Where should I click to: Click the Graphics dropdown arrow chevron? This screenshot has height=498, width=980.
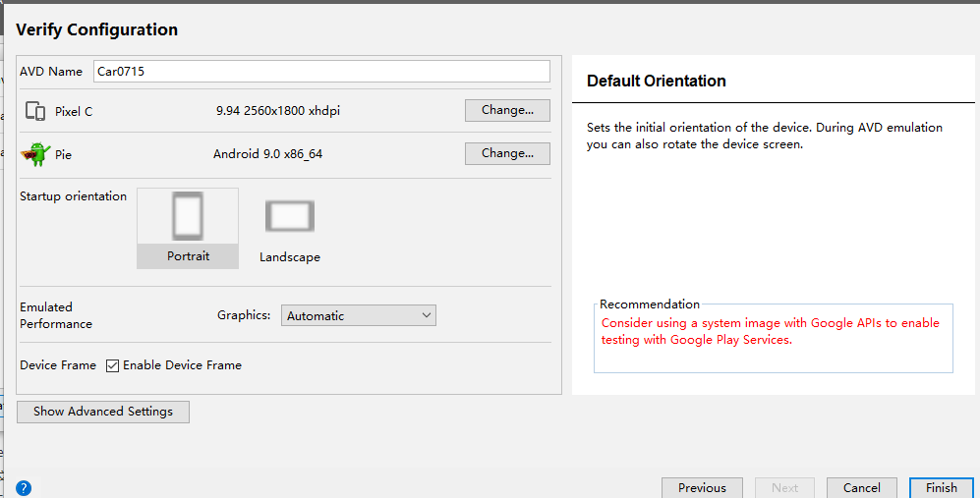427,315
